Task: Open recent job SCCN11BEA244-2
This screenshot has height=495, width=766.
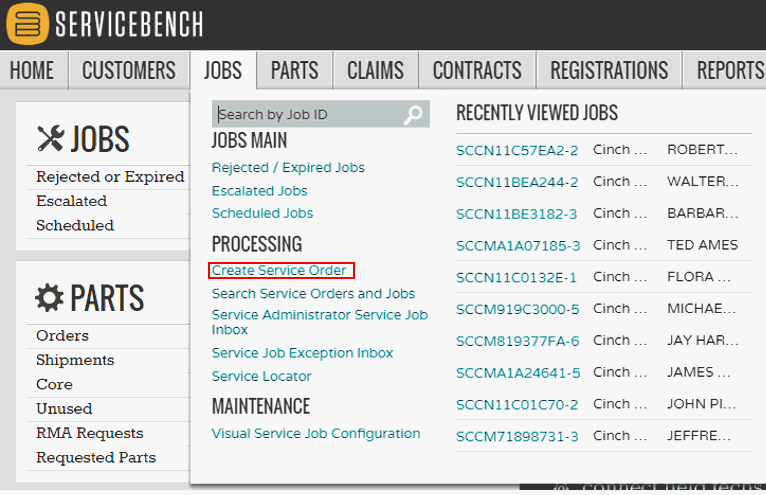Action: 517,182
